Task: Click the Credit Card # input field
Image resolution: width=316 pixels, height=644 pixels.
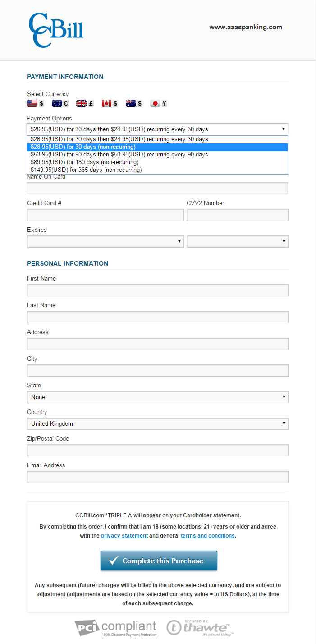Action: [x=105, y=215]
